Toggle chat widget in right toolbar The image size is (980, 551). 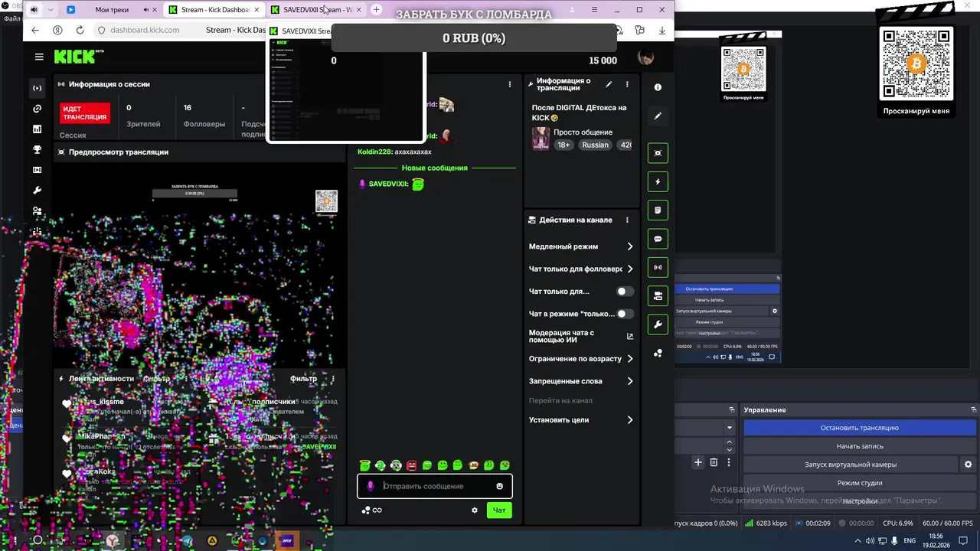tap(658, 239)
